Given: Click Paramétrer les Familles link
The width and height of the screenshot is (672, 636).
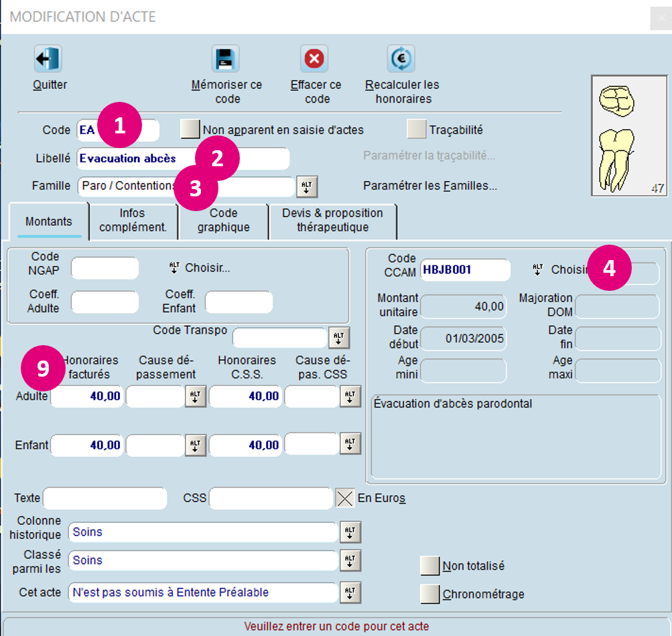Looking at the screenshot, I should (x=429, y=186).
